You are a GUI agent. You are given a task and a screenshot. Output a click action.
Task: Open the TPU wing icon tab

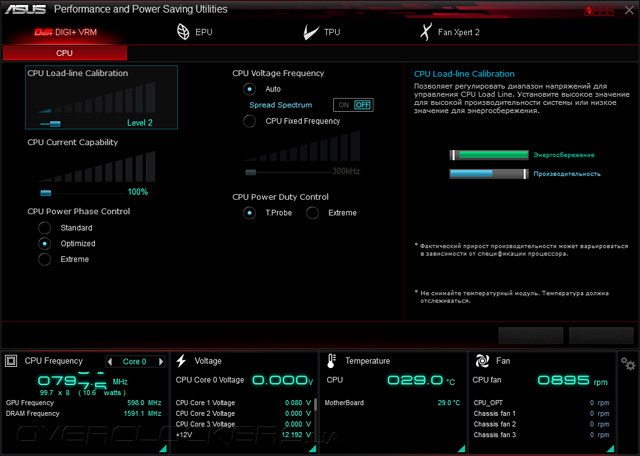pos(311,32)
